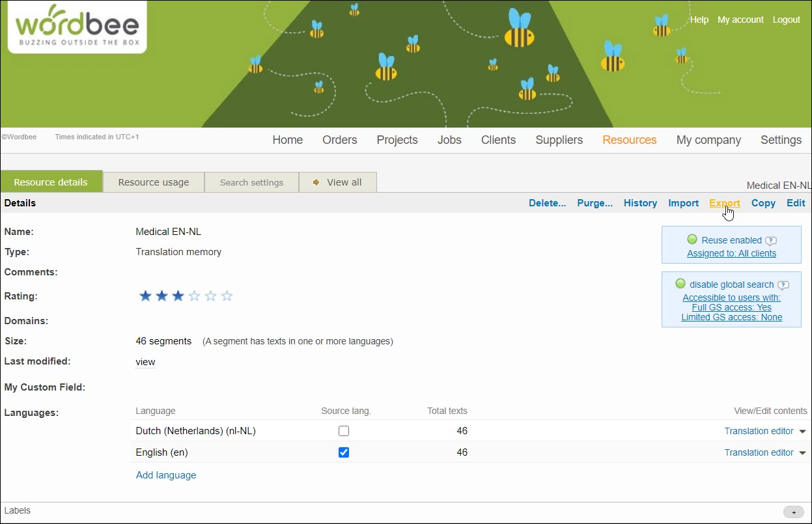Open the View all tab

coord(338,182)
